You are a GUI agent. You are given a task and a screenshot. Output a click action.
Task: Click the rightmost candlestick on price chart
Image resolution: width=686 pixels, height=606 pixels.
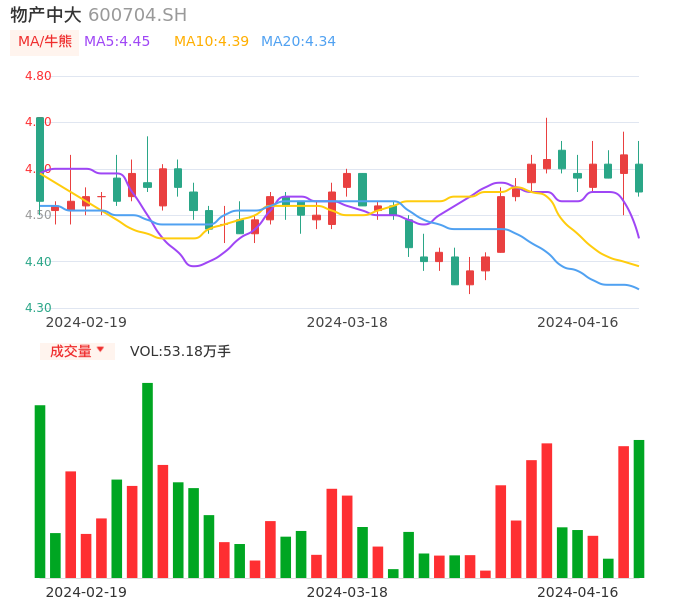tap(638, 177)
